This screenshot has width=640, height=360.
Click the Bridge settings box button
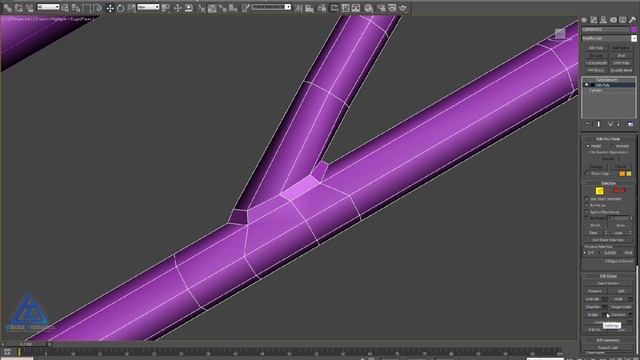(605, 315)
